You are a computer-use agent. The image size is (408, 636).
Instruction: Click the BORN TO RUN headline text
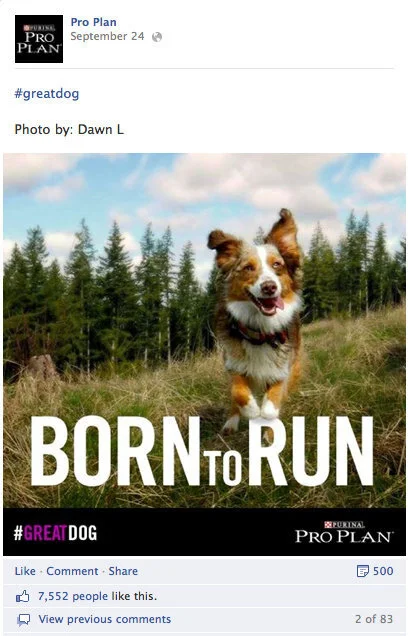pos(202,451)
